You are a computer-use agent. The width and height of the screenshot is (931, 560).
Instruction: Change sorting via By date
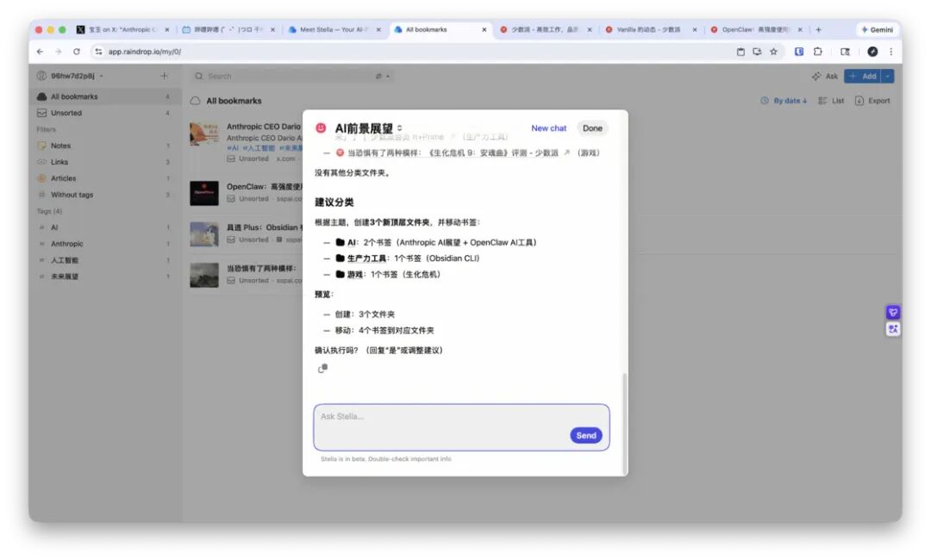click(x=784, y=101)
